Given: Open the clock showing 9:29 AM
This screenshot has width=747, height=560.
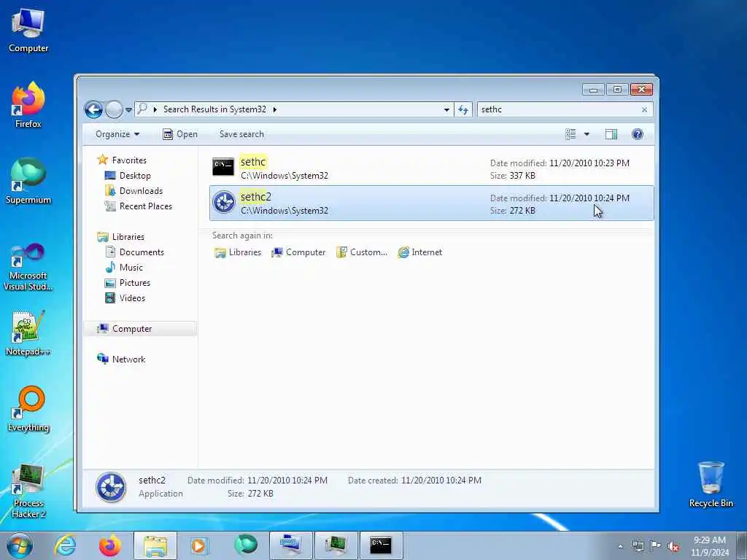Looking at the screenshot, I should tap(710, 546).
